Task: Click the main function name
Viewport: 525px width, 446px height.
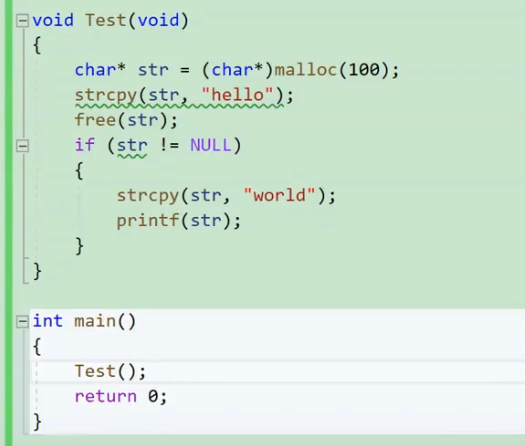Action: click(x=95, y=321)
